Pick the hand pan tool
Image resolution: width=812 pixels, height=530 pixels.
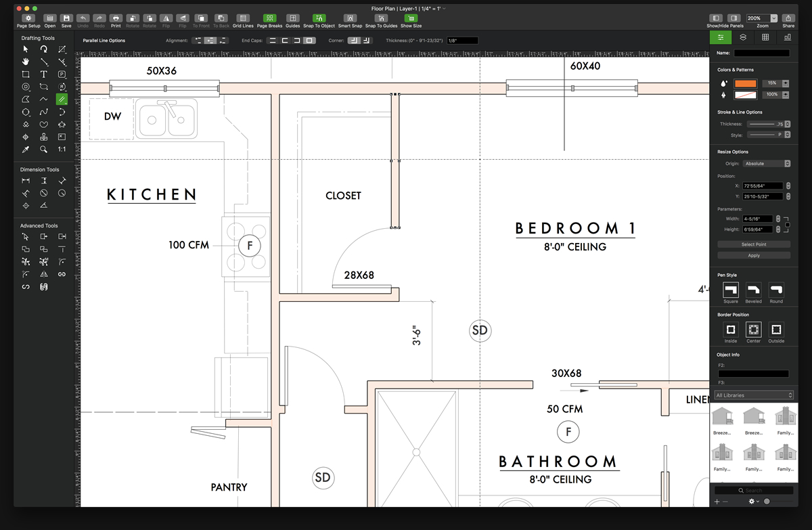tap(26, 62)
